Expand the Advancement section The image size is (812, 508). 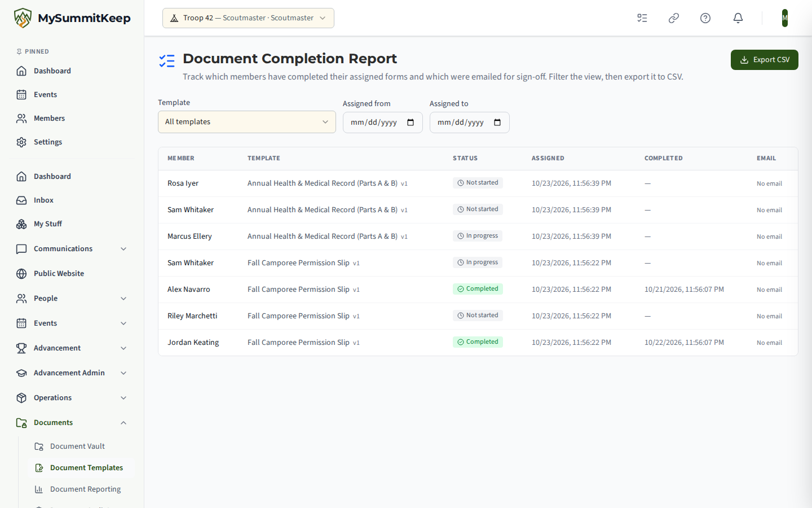[72, 348]
